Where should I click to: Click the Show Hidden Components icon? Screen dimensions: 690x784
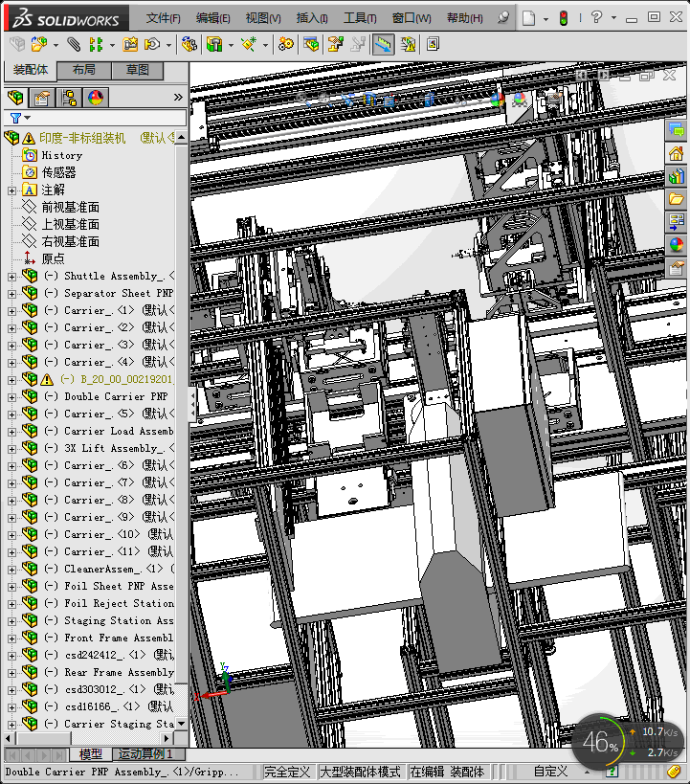(189, 44)
